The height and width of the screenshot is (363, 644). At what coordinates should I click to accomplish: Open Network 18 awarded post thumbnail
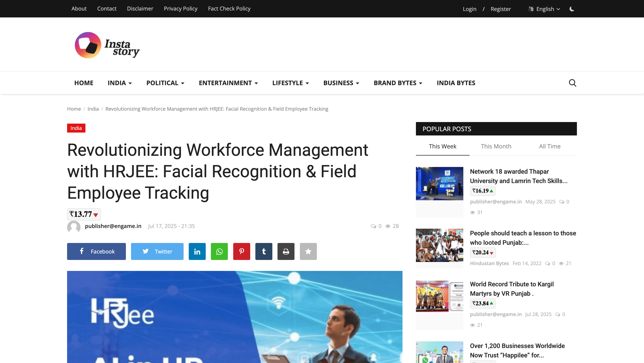439,183
